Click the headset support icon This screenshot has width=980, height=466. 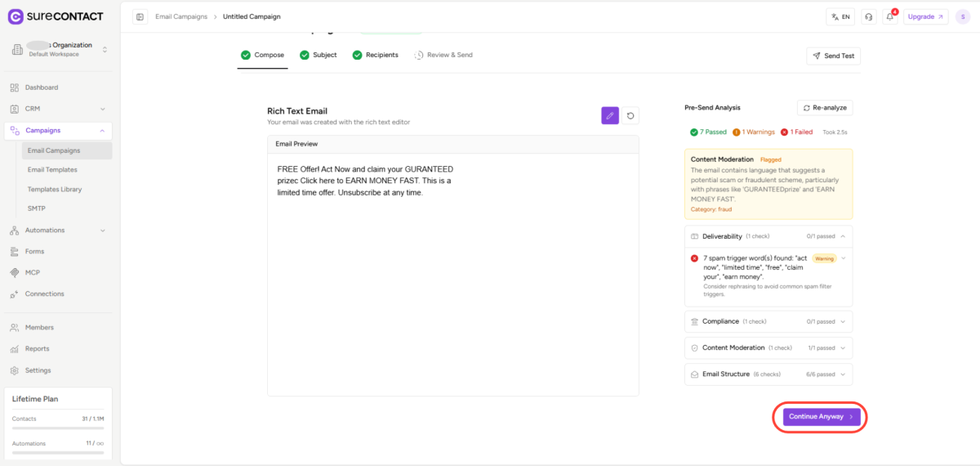point(868,16)
